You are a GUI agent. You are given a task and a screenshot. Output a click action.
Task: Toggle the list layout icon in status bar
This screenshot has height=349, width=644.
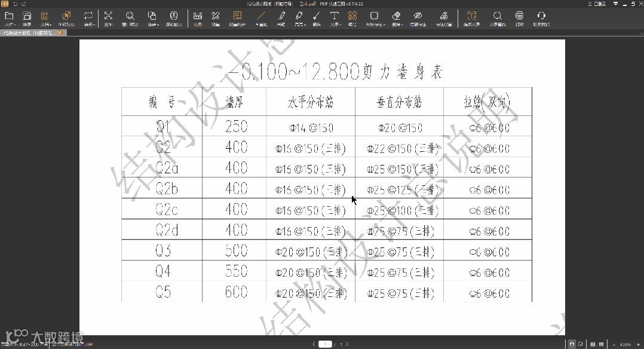pyautogui.click(x=601, y=344)
